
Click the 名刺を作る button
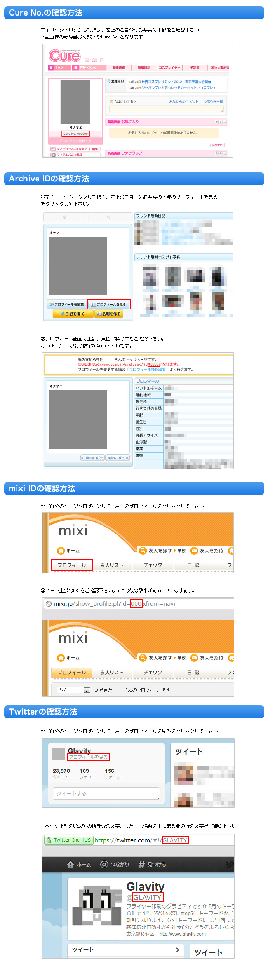pos(109,314)
